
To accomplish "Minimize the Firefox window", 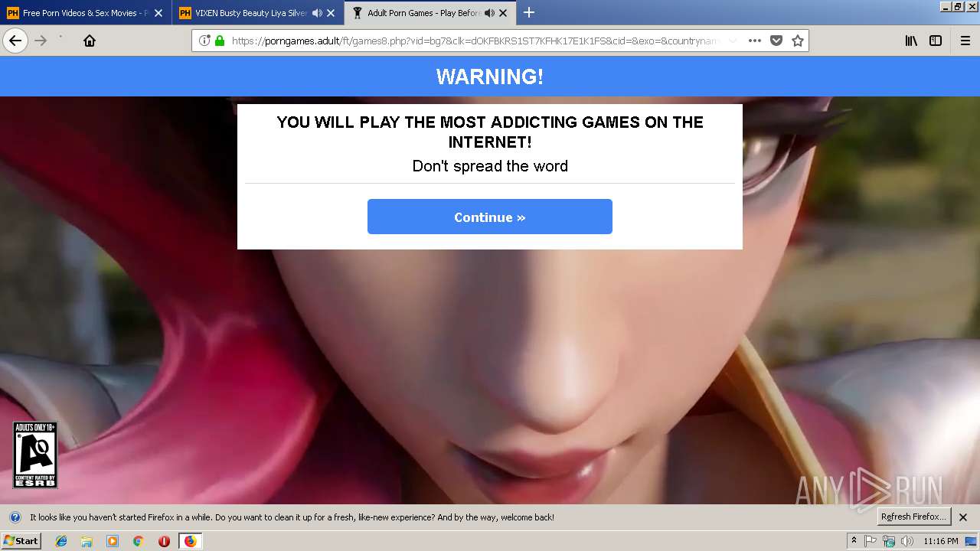I will point(946,6).
